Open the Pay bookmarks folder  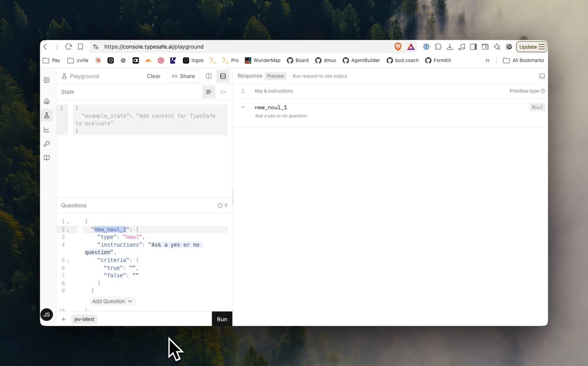(51, 60)
